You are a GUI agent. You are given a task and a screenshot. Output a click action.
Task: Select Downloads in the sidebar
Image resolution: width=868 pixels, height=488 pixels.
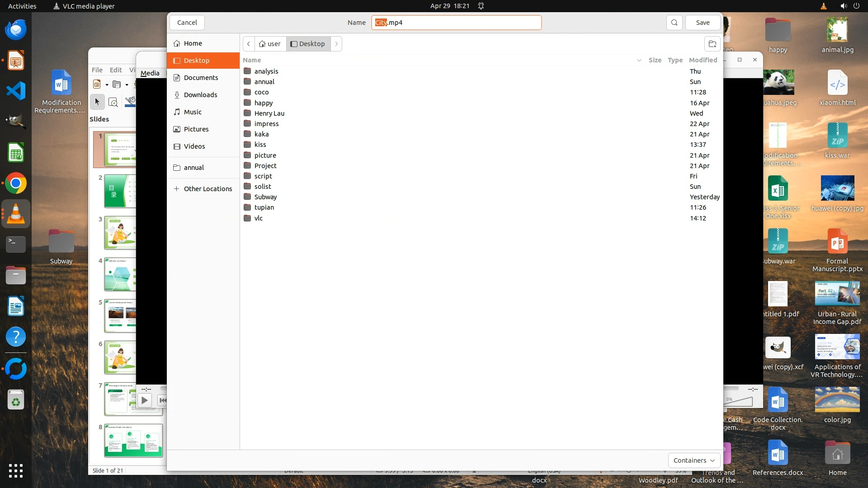click(200, 95)
